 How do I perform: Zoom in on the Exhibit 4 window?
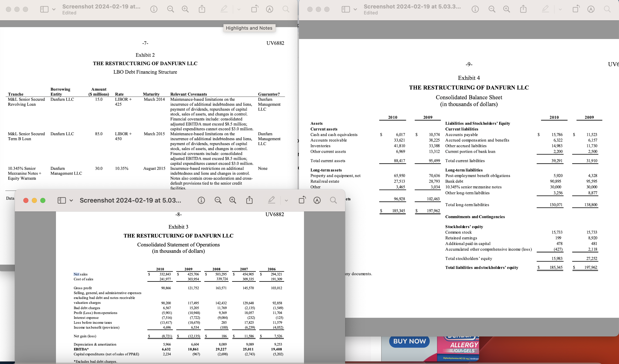(506, 9)
